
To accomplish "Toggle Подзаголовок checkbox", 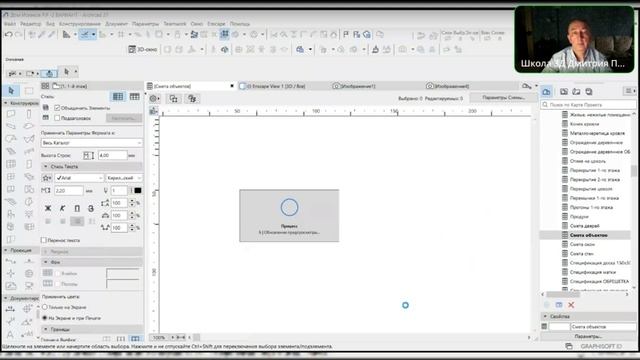I will pos(57,118).
